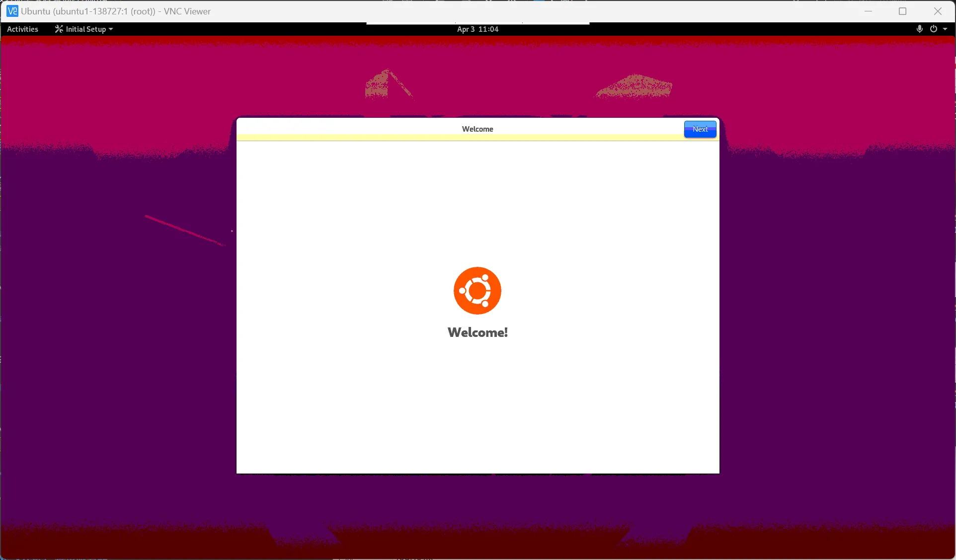Maximize the VNC Viewer window
956x560 pixels.
point(903,11)
